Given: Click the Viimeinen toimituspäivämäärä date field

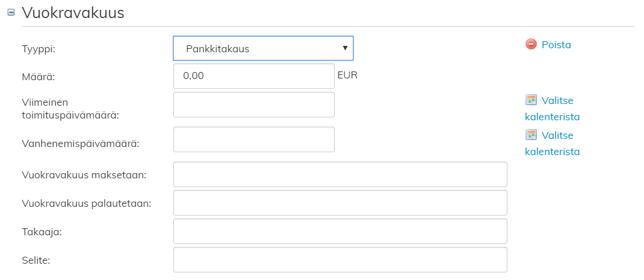Looking at the screenshot, I should (x=254, y=105).
